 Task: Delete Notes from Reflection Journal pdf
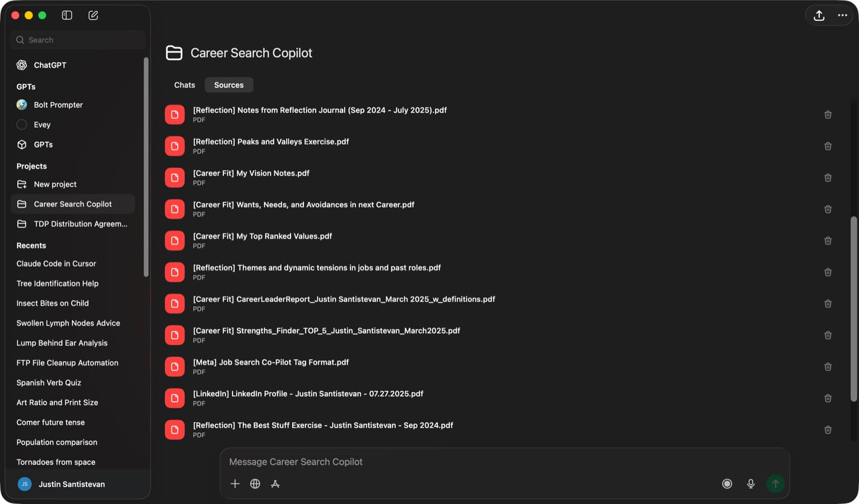point(828,114)
